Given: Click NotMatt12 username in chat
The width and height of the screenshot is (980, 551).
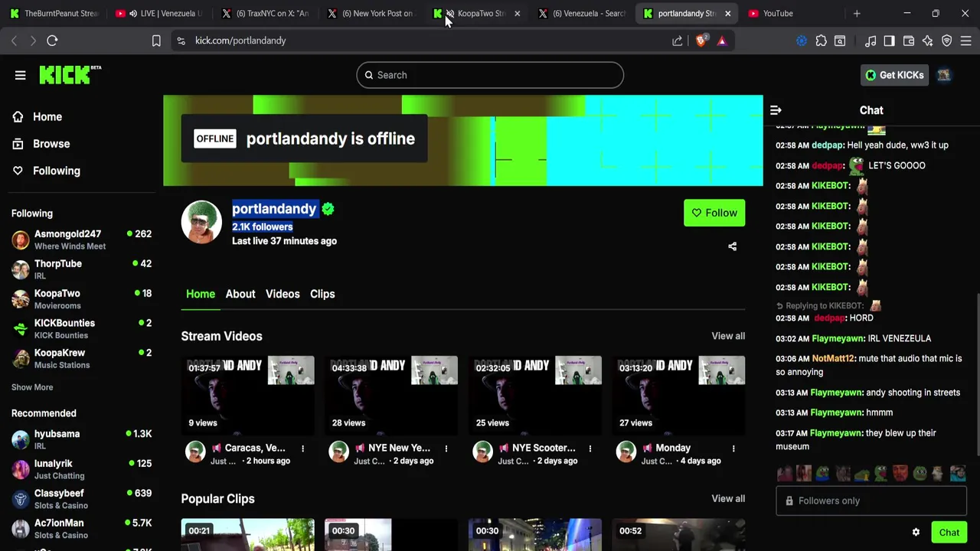Looking at the screenshot, I should click(833, 358).
